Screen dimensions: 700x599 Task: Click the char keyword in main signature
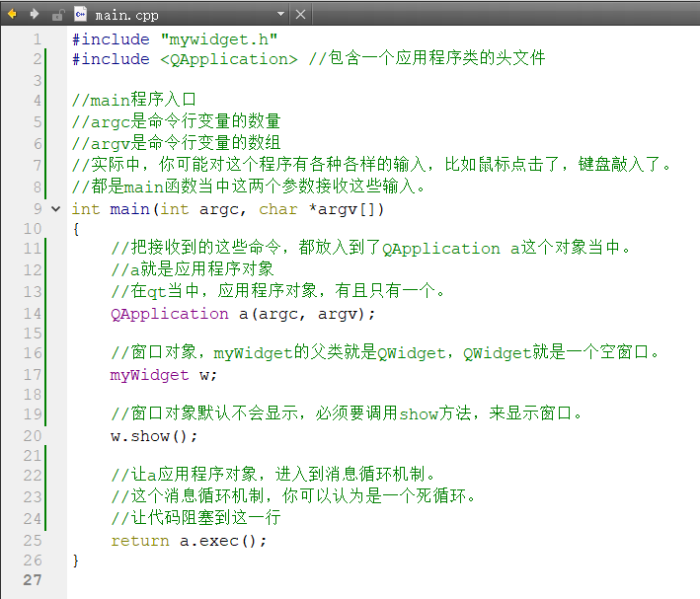(278, 209)
